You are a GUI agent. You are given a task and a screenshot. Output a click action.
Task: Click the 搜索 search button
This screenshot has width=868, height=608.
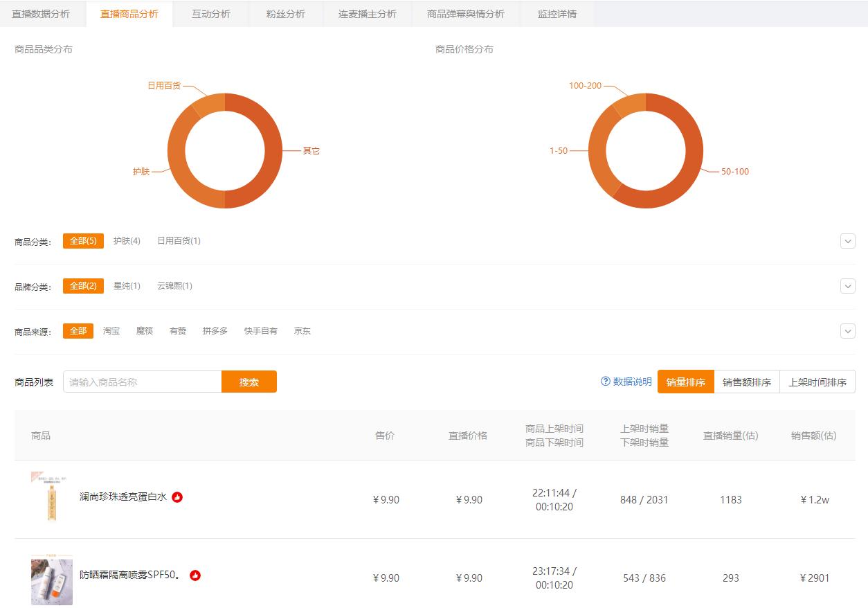(249, 382)
